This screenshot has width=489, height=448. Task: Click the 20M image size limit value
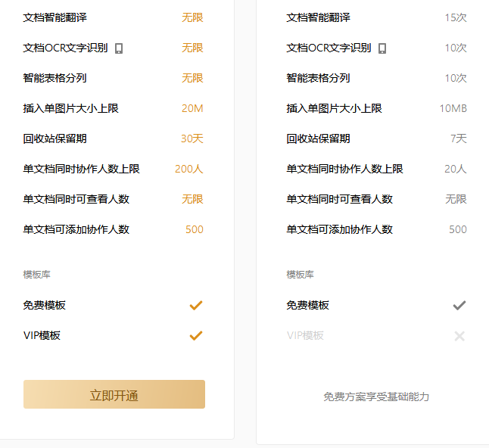[192, 108]
